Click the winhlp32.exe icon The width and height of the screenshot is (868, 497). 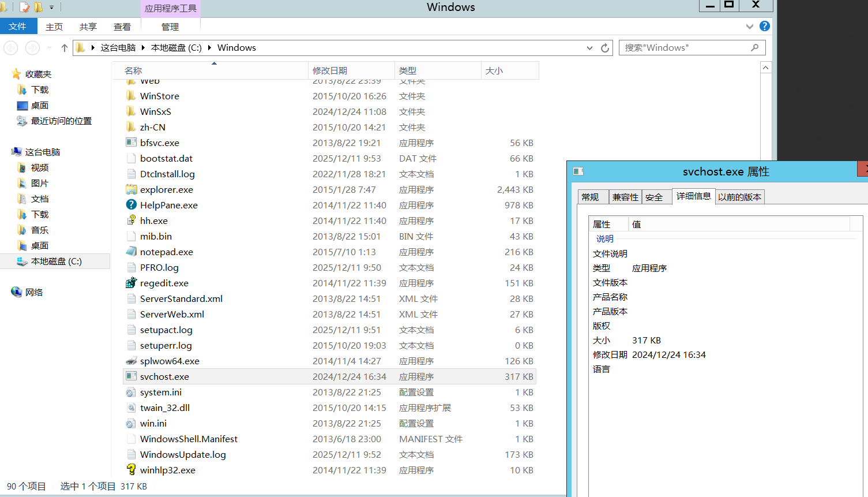pos(131,470)
